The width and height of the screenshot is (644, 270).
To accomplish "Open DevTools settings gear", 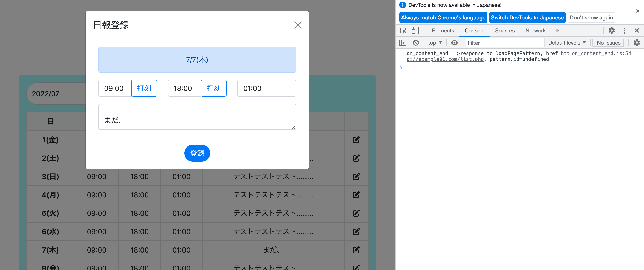I will pos(612,30).
